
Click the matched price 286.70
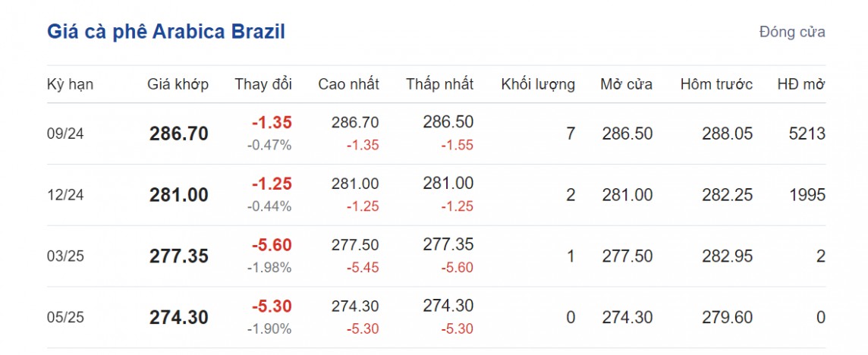[178, 134]
